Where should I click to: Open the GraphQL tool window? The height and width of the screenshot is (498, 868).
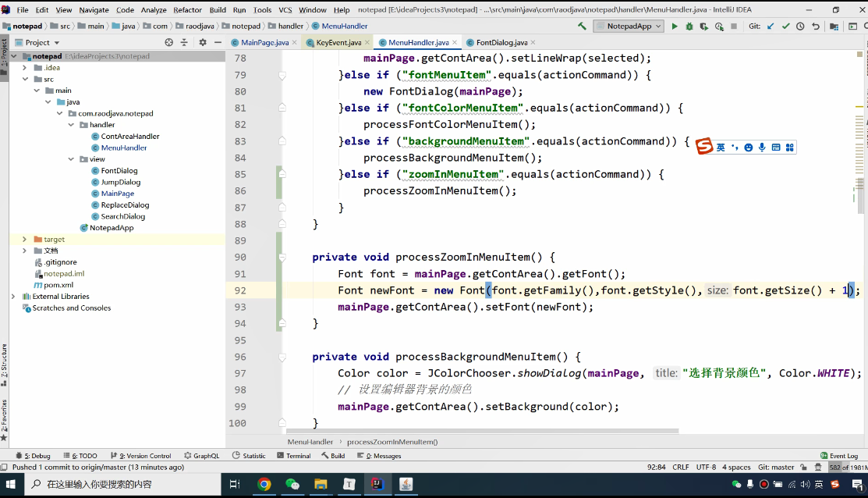click(202, 456)
